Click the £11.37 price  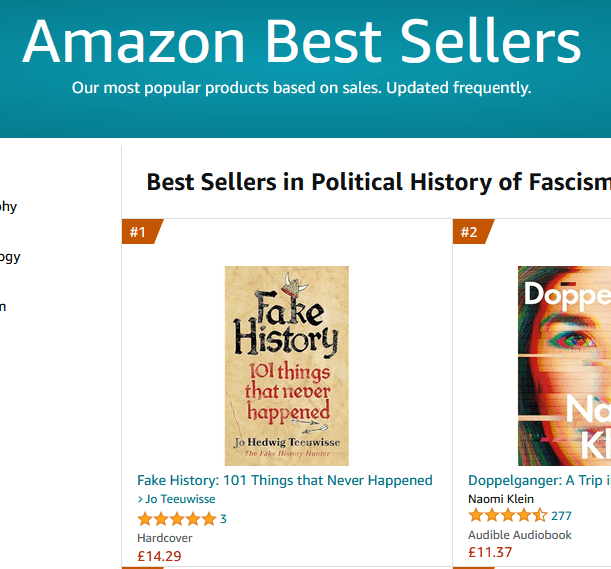(490, 552)
